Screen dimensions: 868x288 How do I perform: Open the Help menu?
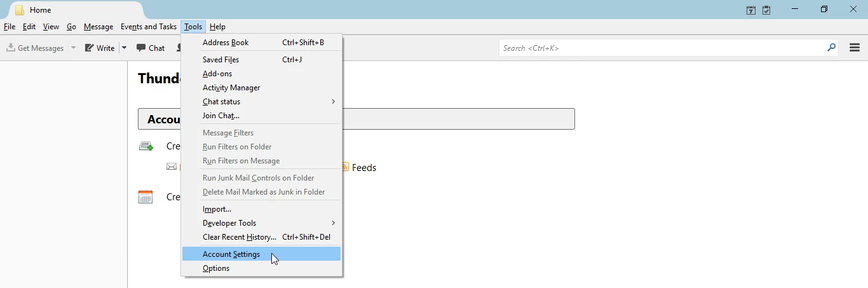tap(218, 27)
